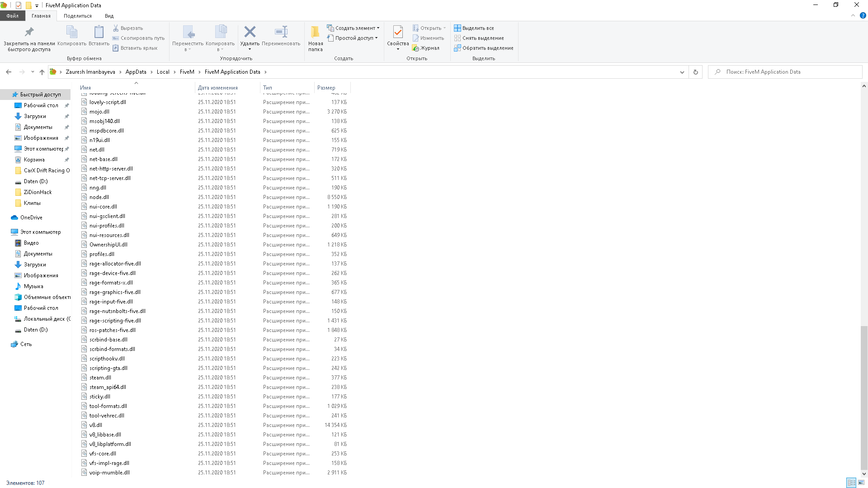Image resolution: width=868 pixels, height=488 pixels.
Task: Click Select all (Выделить все)
Action: pos(474,28)
